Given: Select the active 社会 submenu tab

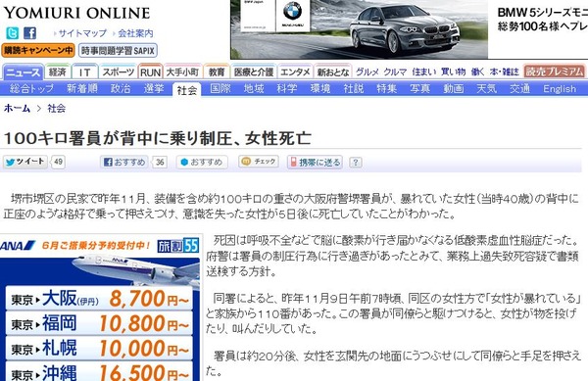Looking at the screenshot, I should (x=187, y=90).
